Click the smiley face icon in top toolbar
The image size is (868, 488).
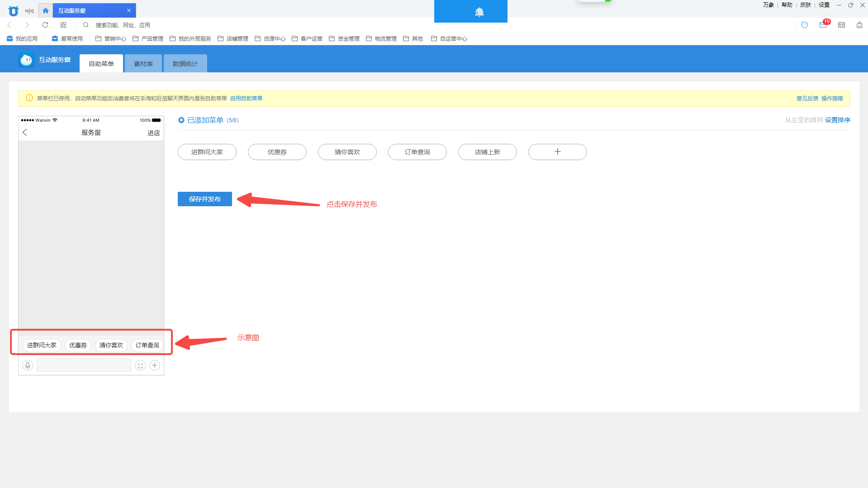click(805, 25)
